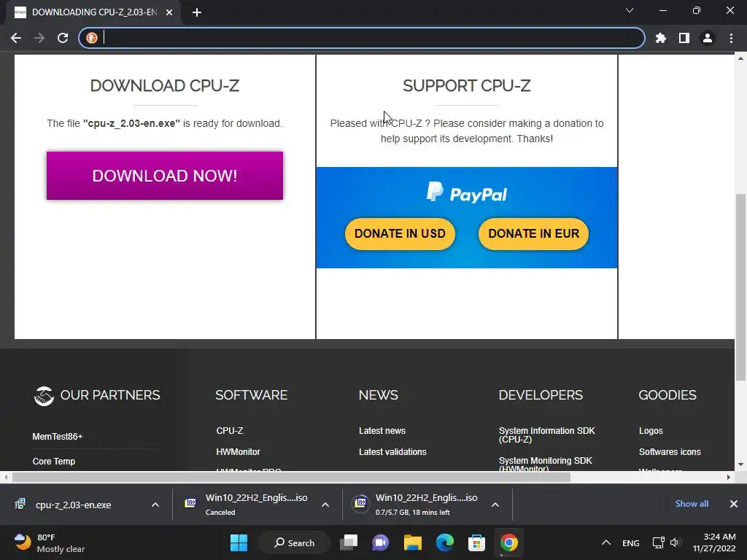Open the Chat app on taskbar

click(381, 542)
